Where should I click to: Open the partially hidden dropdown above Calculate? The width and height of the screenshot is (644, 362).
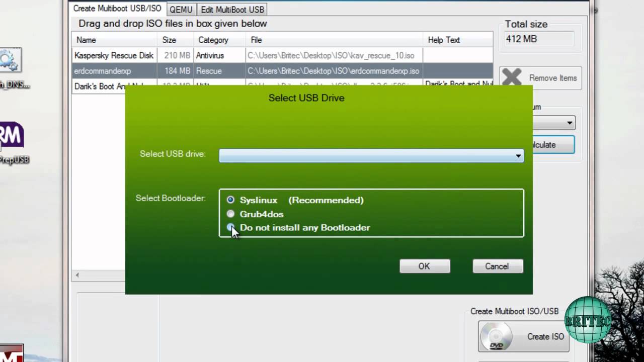554,123
